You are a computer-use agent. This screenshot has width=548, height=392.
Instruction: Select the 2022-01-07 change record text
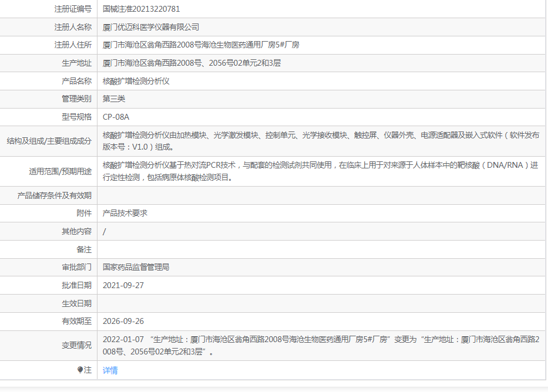pyautogui.click(x=321, y=346)
